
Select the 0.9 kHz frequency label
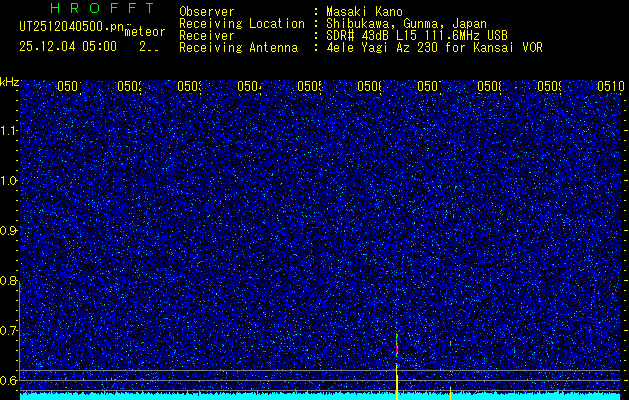click(9, 231)
